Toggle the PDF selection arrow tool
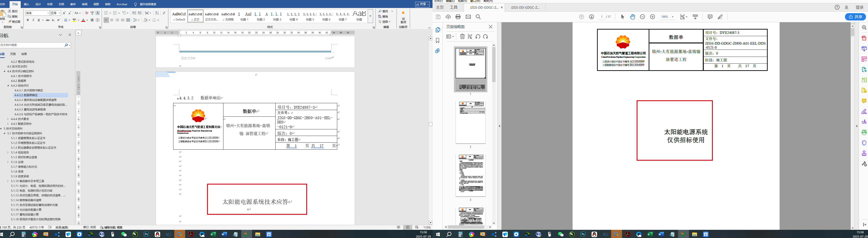868x238 pixels. tap(622, 17)
